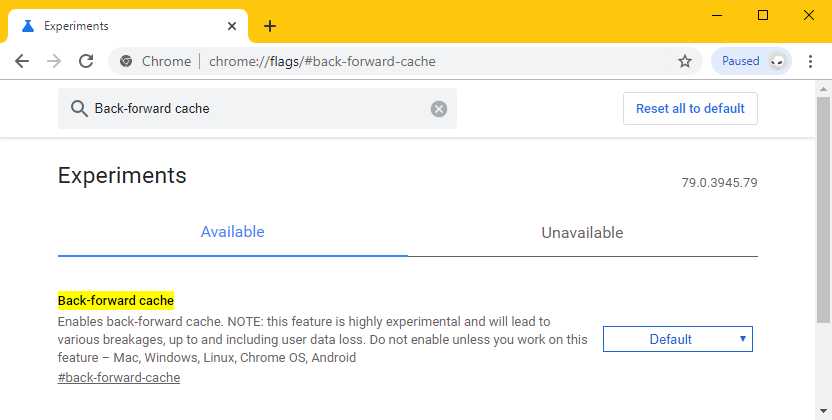Bookmark this page with the star icon
Screen dimensions: 832x420
685,61
